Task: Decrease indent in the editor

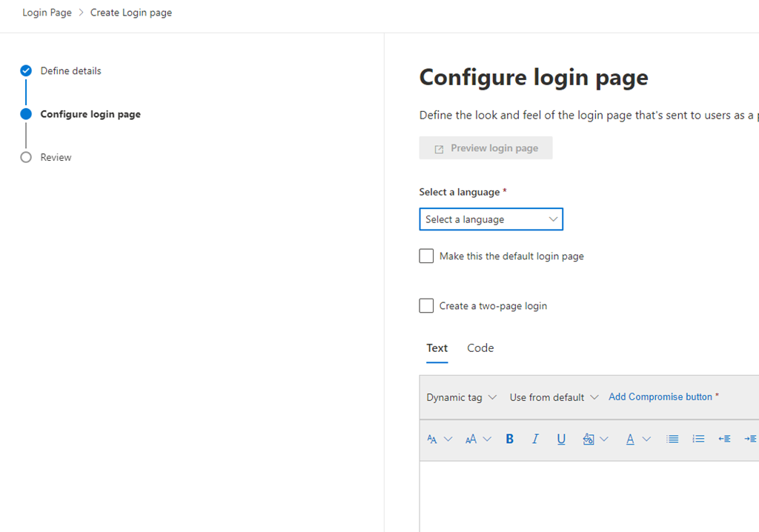Action: pos(724,439)
